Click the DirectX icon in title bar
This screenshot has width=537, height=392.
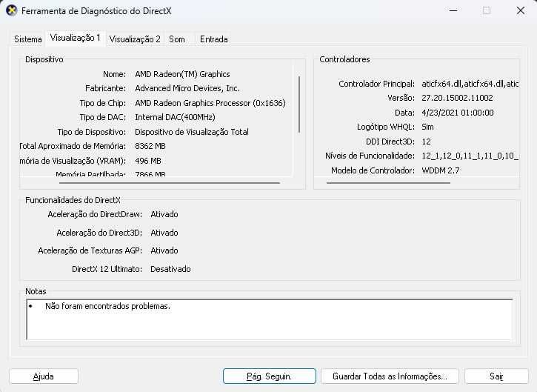(x=12, y=10)
